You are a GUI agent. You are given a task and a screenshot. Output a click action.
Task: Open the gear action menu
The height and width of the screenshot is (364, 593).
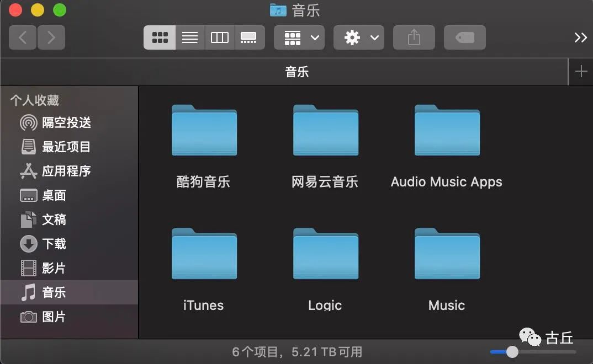coord(358,38)
